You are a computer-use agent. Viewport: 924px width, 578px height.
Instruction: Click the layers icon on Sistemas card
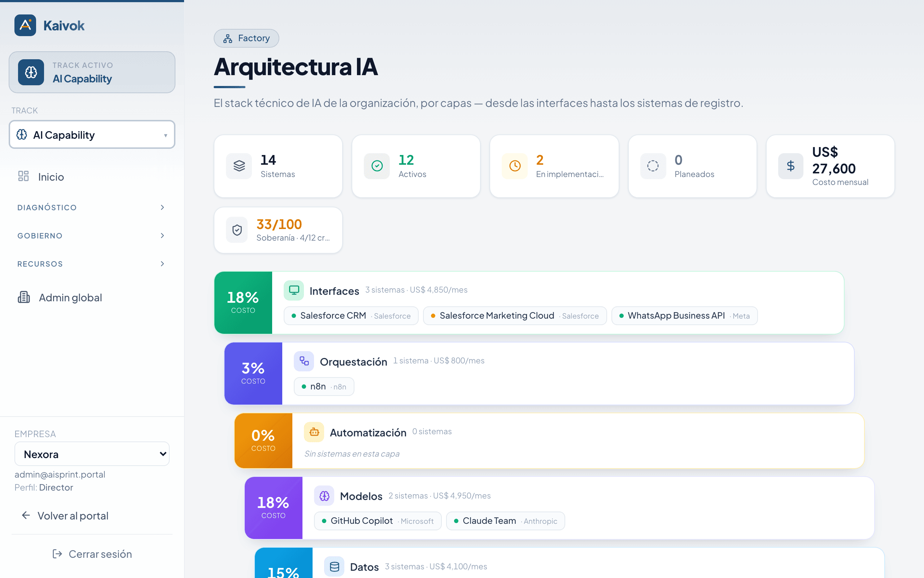(x=239, y=166)
